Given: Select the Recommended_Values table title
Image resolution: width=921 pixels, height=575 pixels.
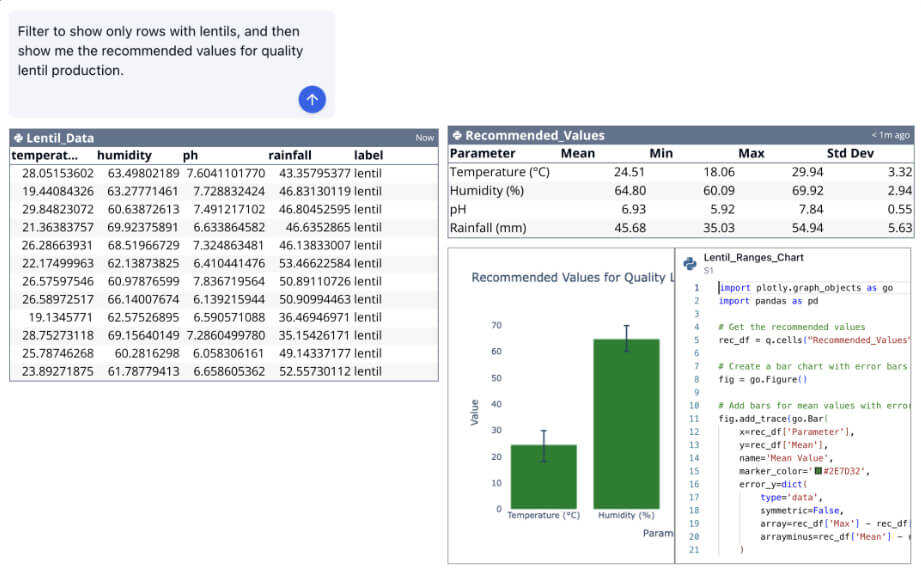Looking at the screenshot, I should point(535,135).
